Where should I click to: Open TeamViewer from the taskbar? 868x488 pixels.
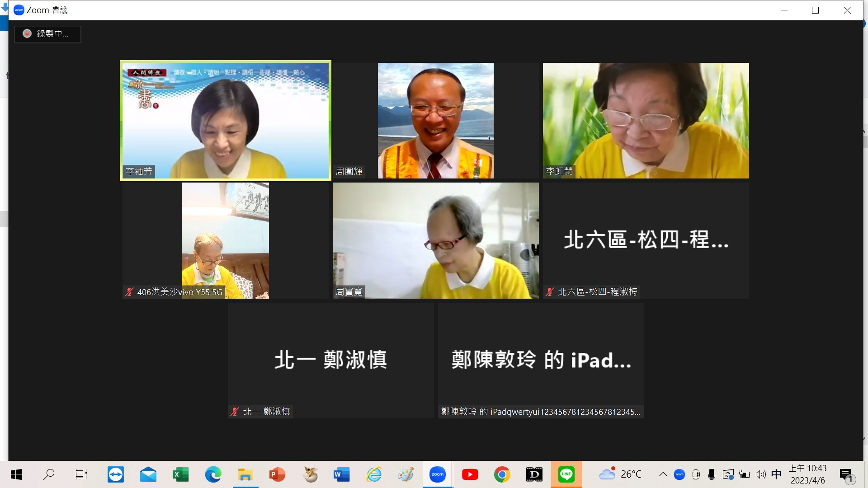(x=116, y=474)
